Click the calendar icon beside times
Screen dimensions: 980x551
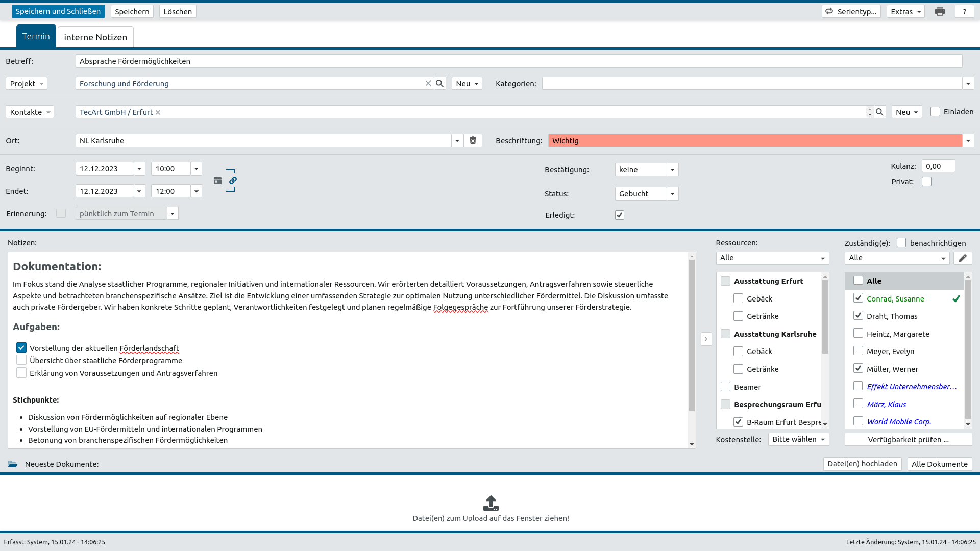[218, 180]
